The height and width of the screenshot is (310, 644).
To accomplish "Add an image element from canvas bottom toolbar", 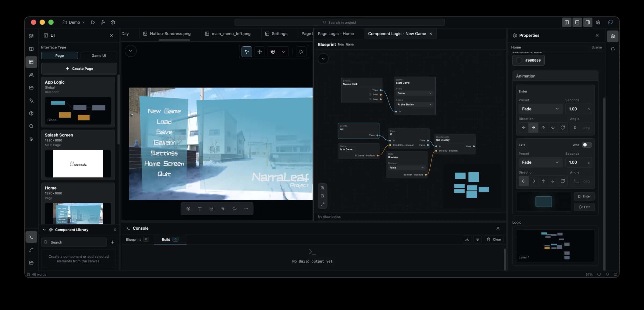I will tap(211, 209).
